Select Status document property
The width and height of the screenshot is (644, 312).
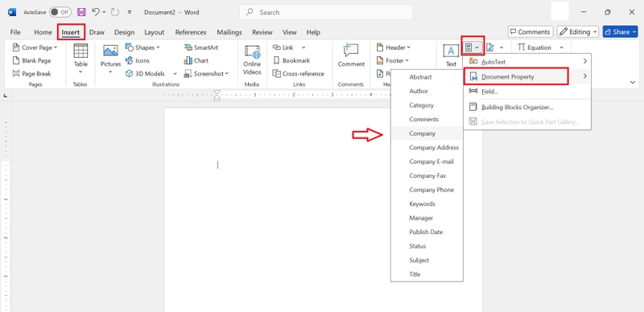[427, 246]
